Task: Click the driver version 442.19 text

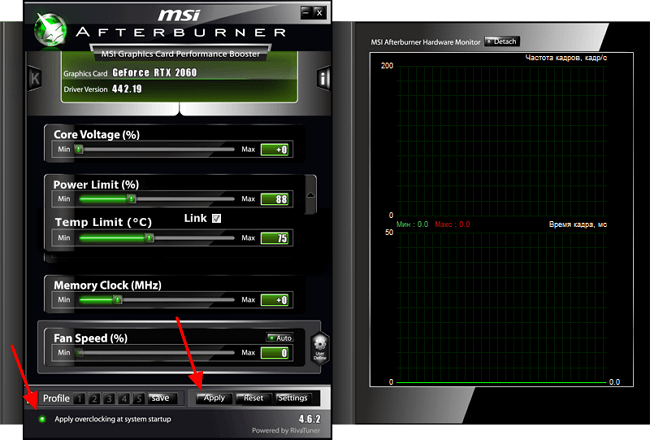Action: coord(127,89)
